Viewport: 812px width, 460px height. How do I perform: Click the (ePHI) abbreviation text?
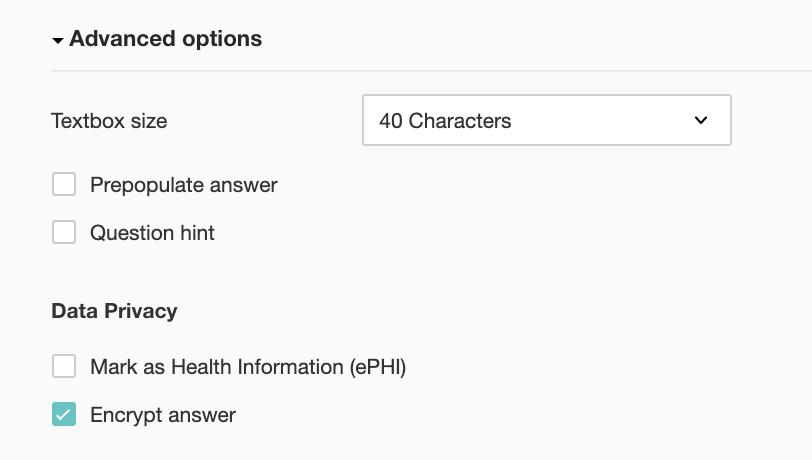tap(378, 367)
